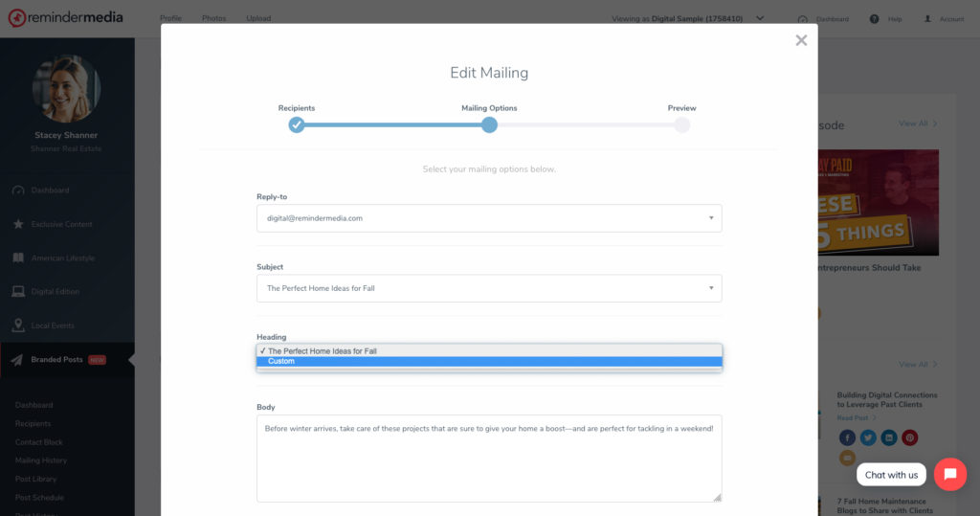Expand the Subject dropdown
This screenshot has width=980, height=516.
pos(489,288)
